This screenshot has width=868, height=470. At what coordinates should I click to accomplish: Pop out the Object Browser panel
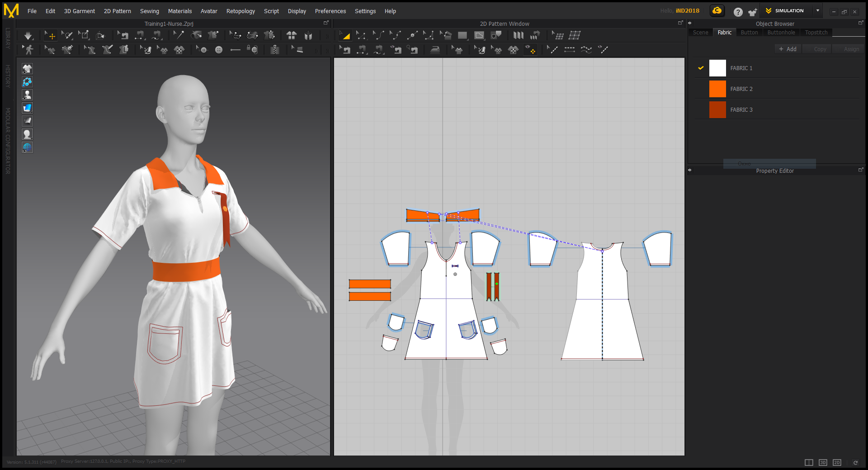click(x=861, y=23)
